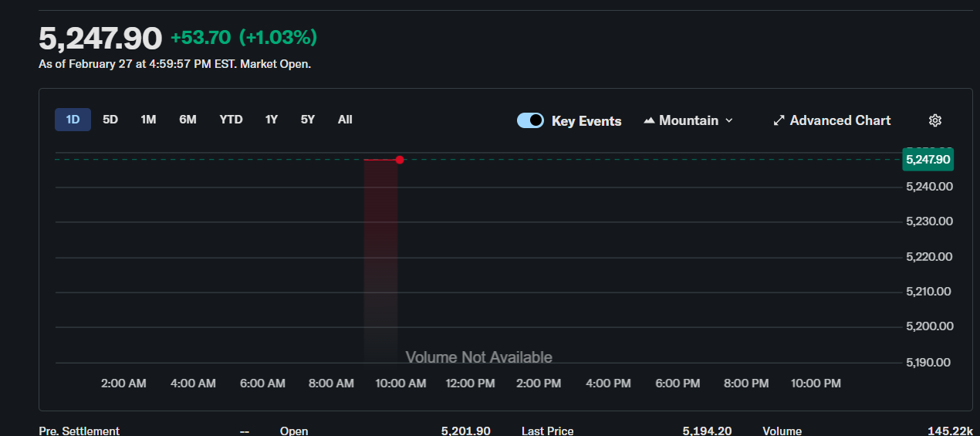
Task: Select the YTD range tab
Action: click(231, 120)
